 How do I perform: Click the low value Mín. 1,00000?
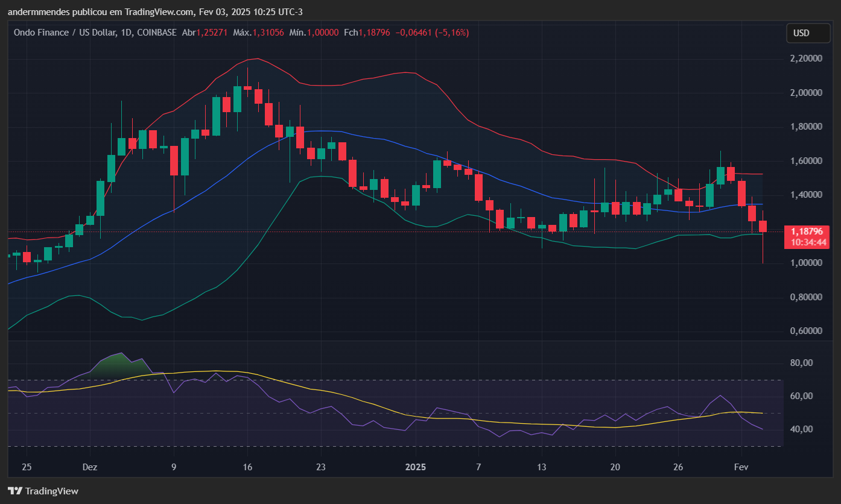coord(314,32)
